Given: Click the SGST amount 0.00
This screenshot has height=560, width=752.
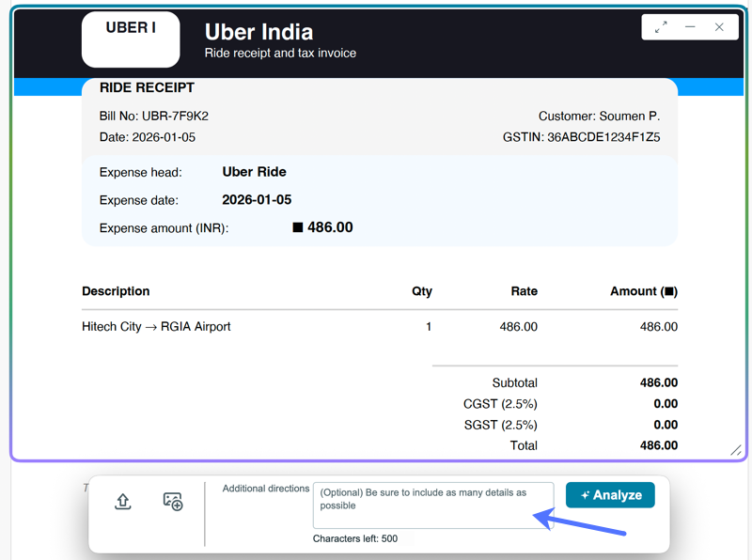Looking at the screenshot, I should pyautogui.click(x=666, y=425).
